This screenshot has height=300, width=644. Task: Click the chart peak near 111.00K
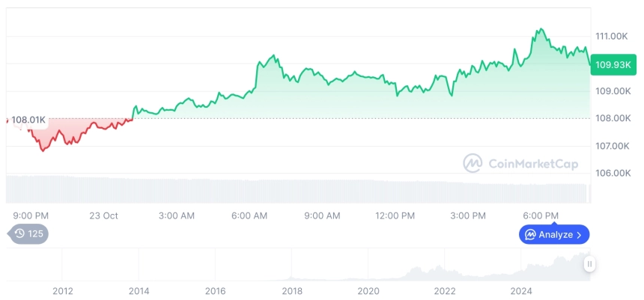(538, 30)
